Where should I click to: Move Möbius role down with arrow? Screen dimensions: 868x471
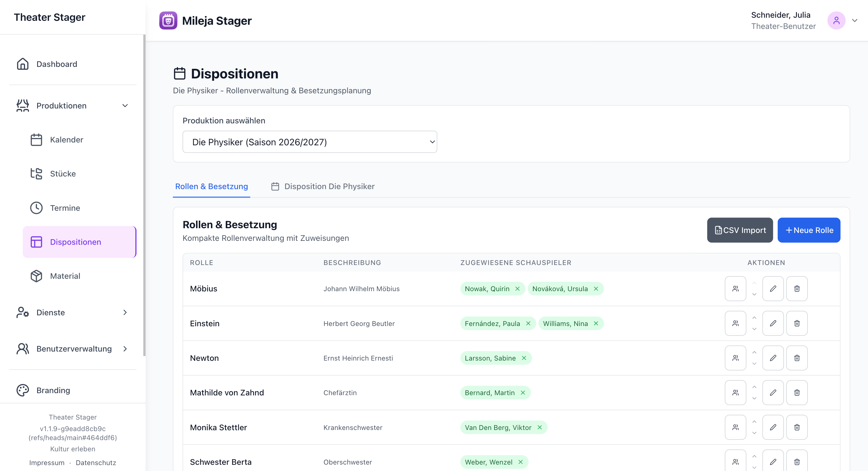tap(754, 294)
